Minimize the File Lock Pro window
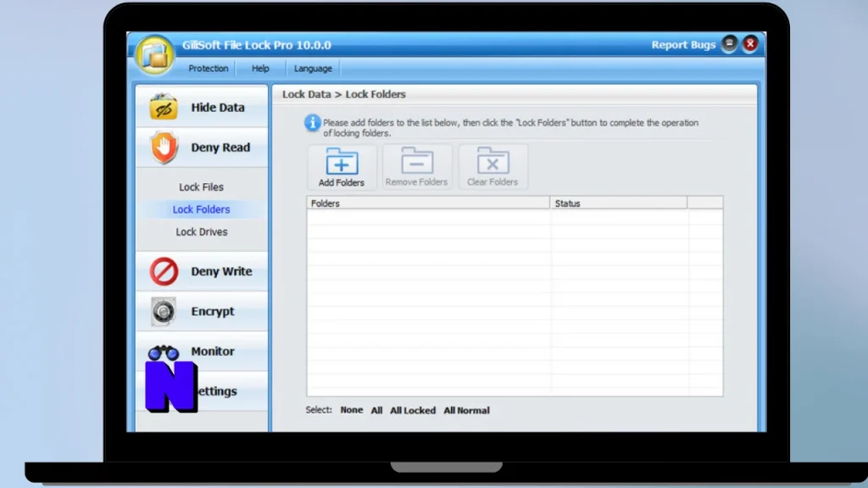Image resolution: width=868 pixels, height=488 pixels. coord(730,44)
